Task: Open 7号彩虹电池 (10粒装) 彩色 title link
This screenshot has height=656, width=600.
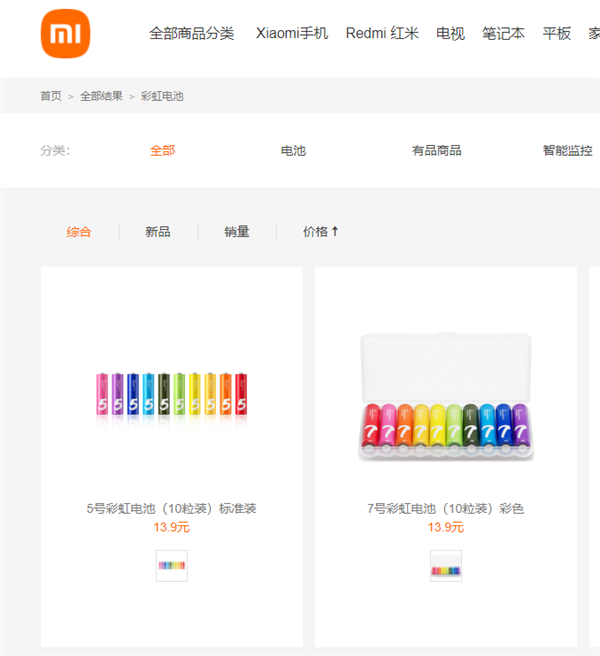Action: click(x=445, y=509)
